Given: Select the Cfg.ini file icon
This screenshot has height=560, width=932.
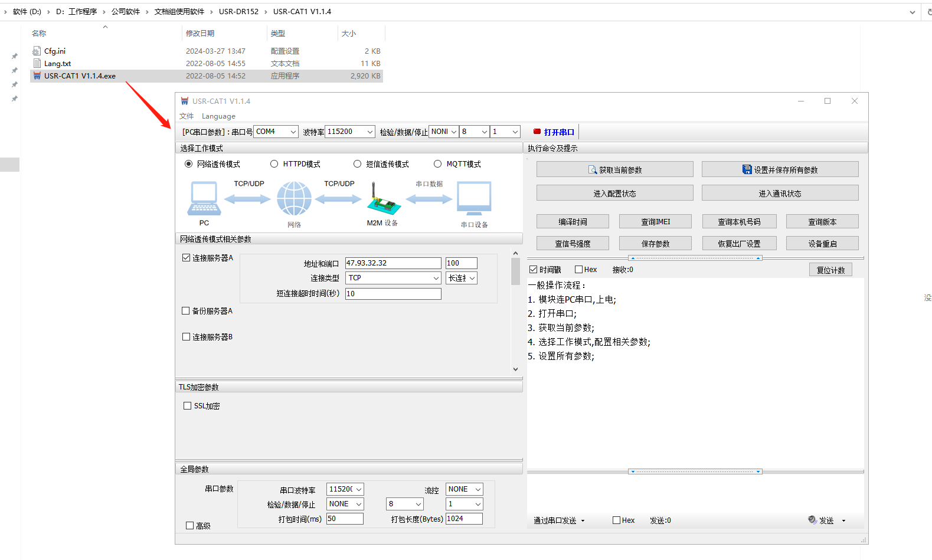Looking at the screenshot, I should (37, 51).
